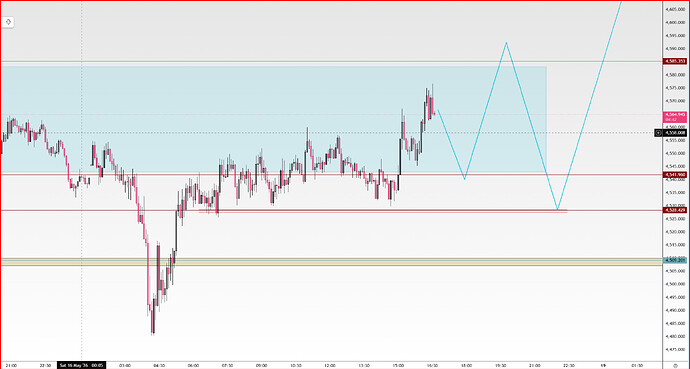Click the 09:00 time axis label
The height and width of the screenshot is (369, 690).
[x=261, y=365]
